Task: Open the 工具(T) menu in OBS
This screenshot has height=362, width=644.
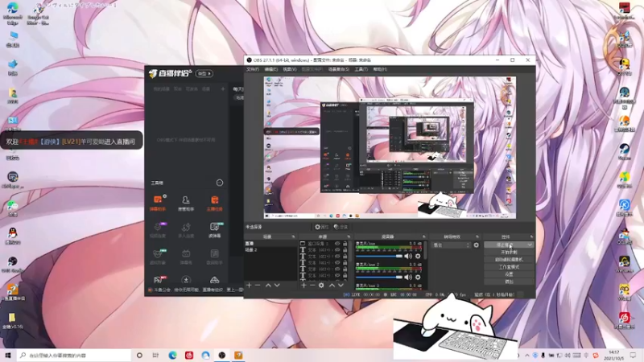Action: pos(361,69)
